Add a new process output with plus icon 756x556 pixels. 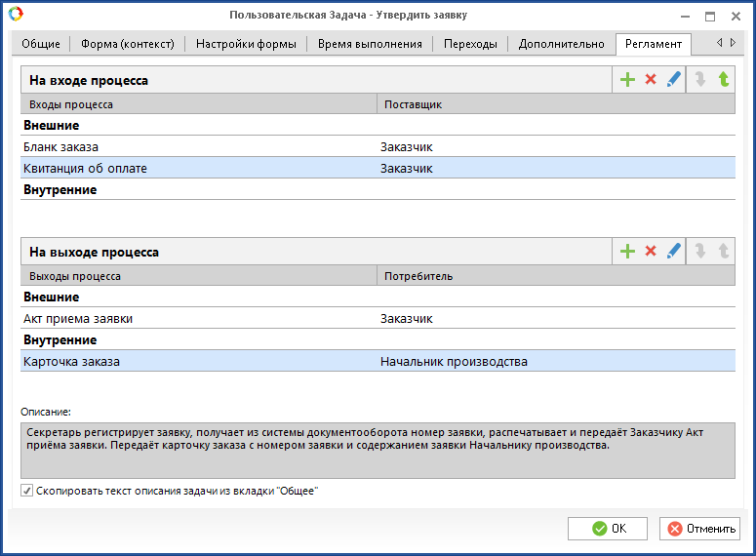coord(627,252)
